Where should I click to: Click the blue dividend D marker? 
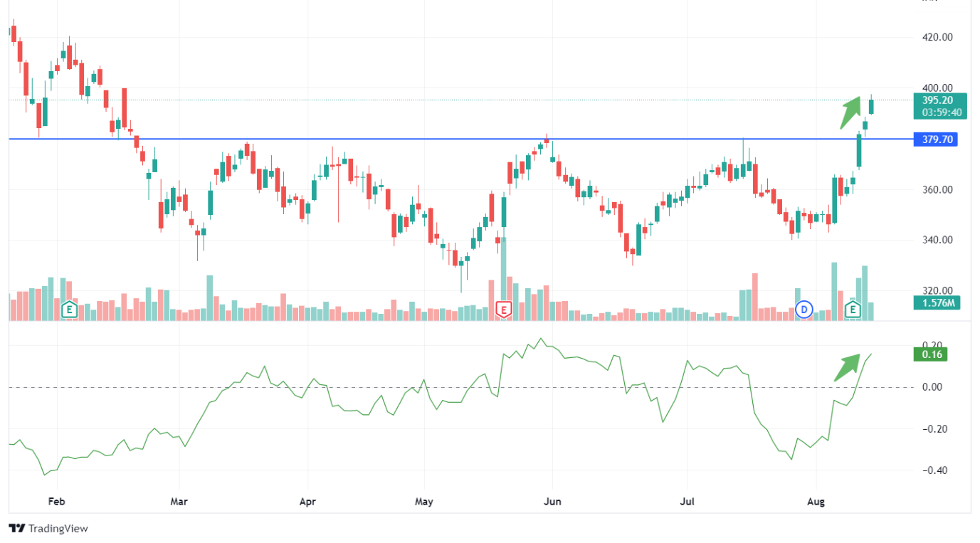[x=804, y=309]
